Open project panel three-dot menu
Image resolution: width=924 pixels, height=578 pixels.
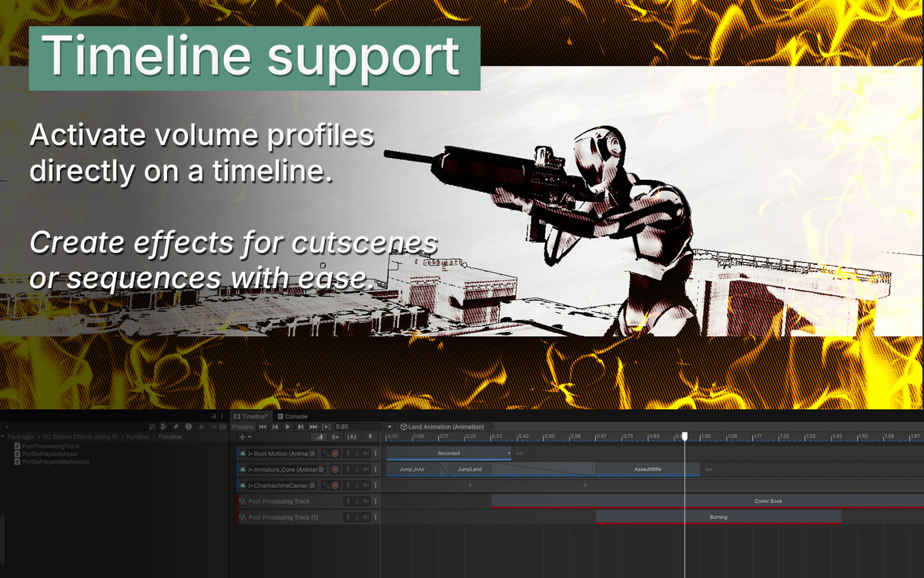click(x=223, y=416)
